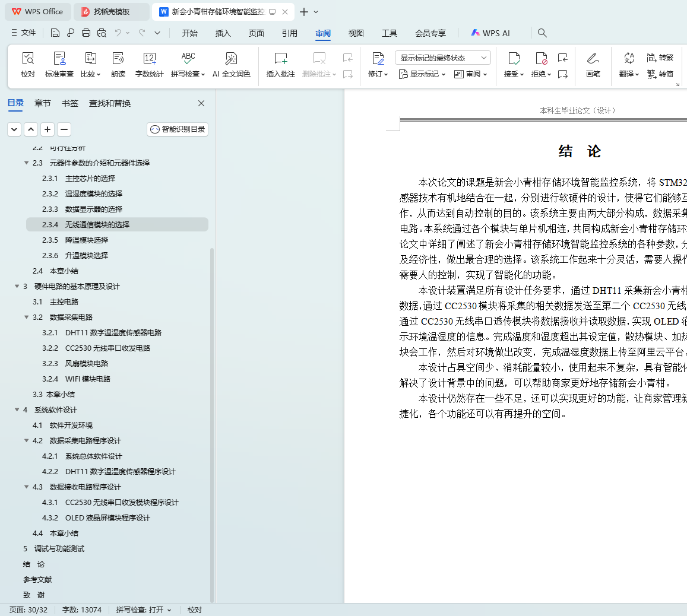This screenshot has width=687, height=616.
Task: Open quick access toolbar more chevron
Action: click(x=157, y=33)
